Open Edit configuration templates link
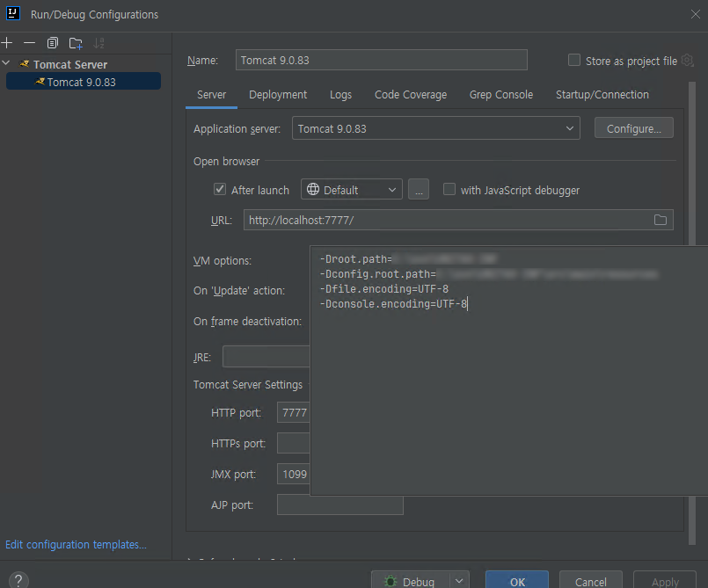708x588 pixels. coord(76,544)
